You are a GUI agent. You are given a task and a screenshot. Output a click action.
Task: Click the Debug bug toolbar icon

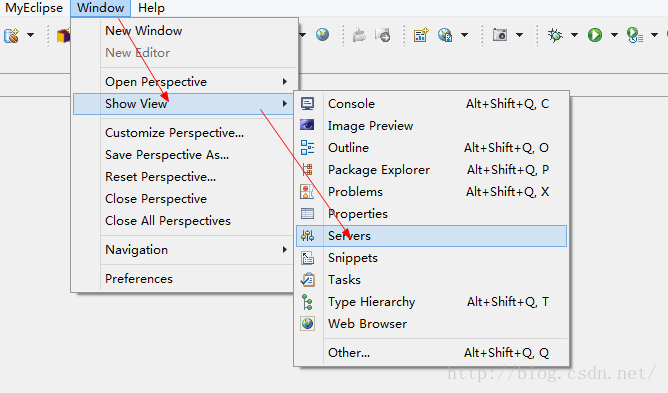click(555, 35)
